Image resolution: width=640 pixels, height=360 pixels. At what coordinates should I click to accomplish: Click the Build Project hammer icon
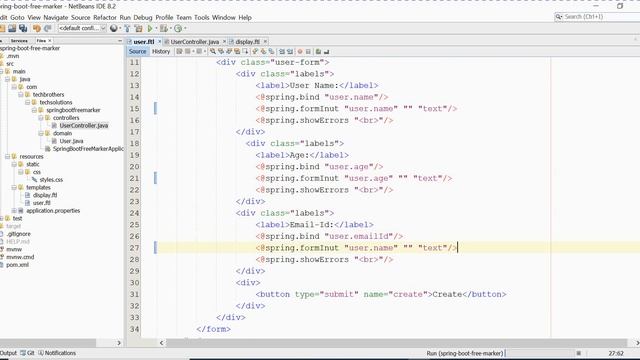pyautogui.click(x=127, y=28)
